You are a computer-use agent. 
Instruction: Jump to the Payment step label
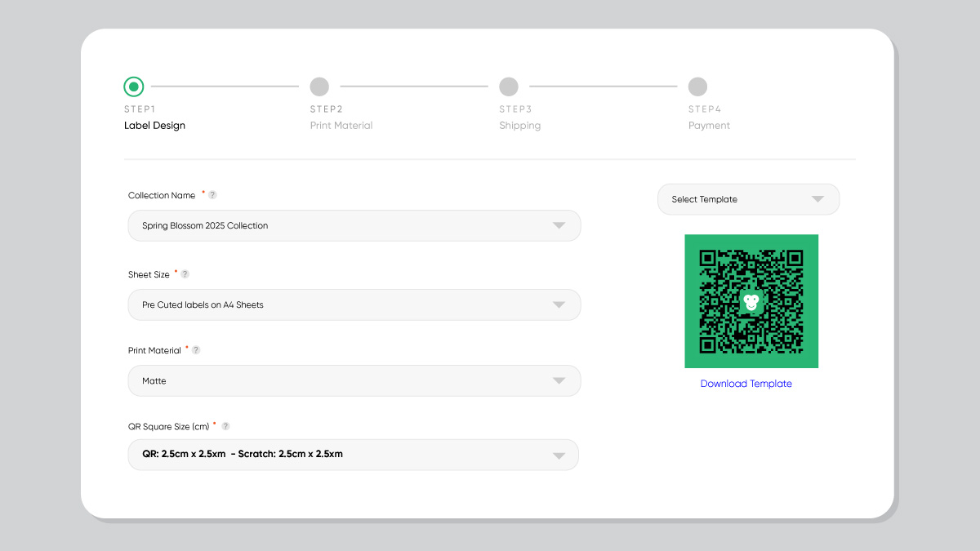pos(709,126)
